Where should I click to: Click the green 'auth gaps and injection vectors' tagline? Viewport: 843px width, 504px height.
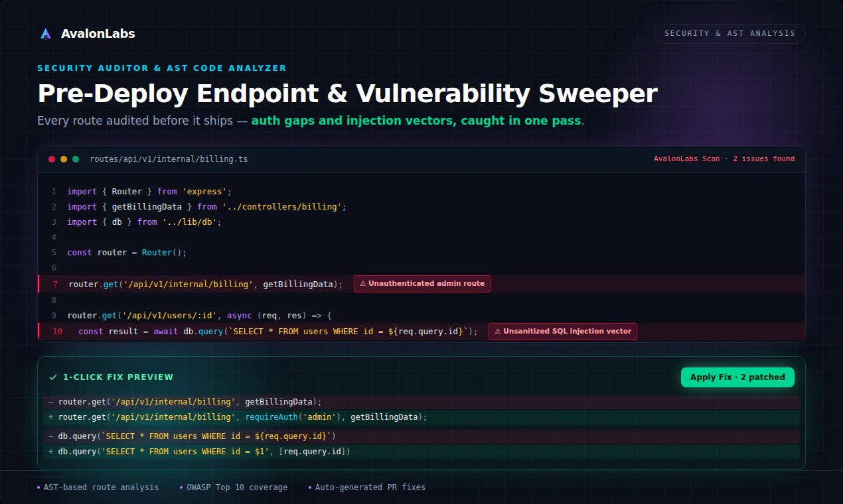[x=416, y=121]
